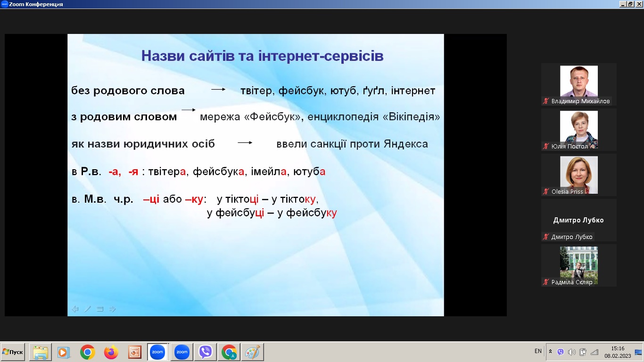The width and height of the screenshot is (644, 362).
Task: Click the text "твітер, фейсбук, ютуб, ґуґл, інтернет"
Action: [x=338, y=90]
